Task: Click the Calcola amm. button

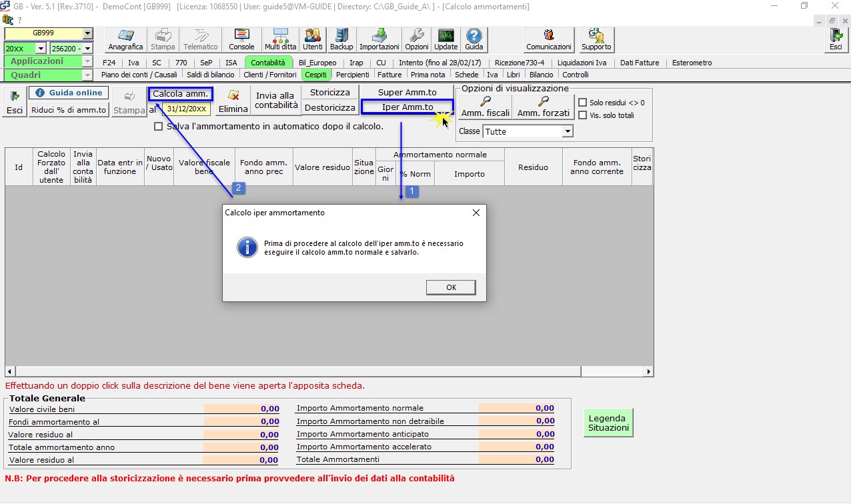Action: coord(180,94)
